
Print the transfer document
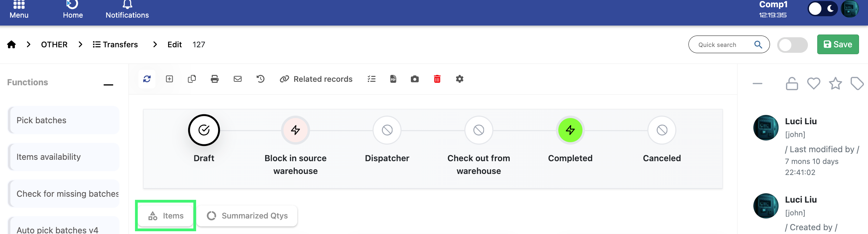[214, 79]
